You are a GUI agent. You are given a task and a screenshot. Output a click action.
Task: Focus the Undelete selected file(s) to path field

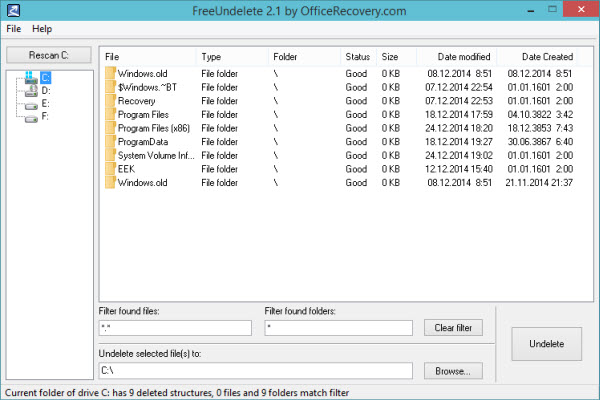point(256,371)
